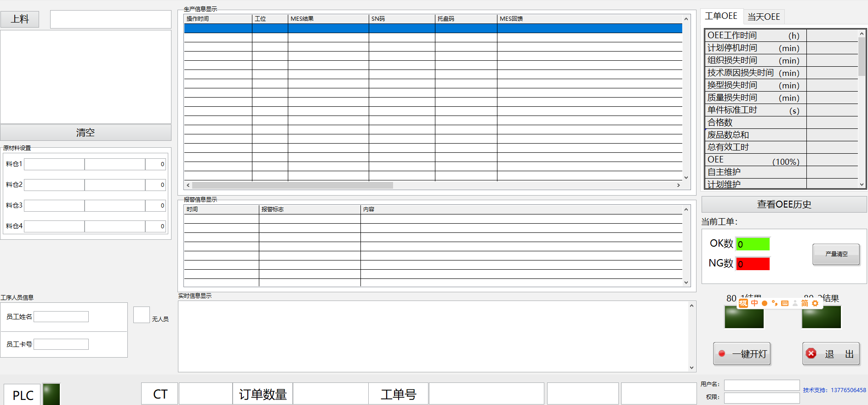The image size is (868, 405).
Task: Click the PLC status indicator light
Action: [51, 394]
